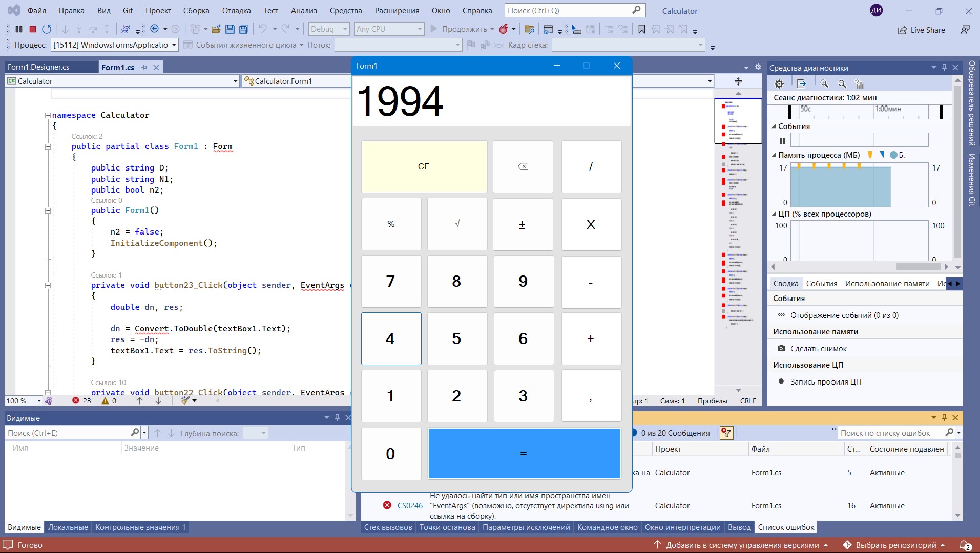Click the editor split window handle
The image size is (980, 553).
(738, 81)
